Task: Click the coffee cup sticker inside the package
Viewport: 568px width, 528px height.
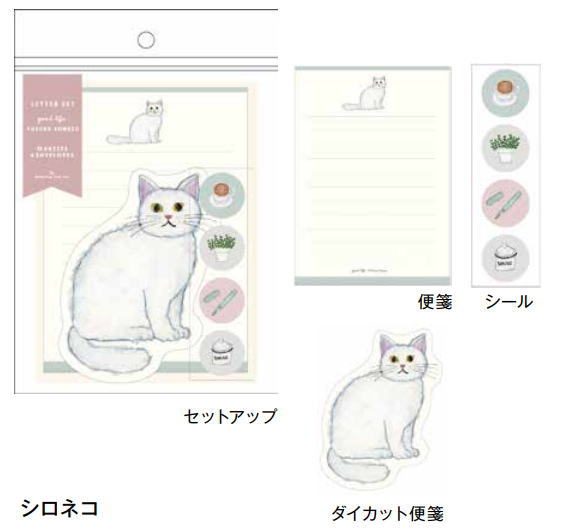Action: [x=222, y=196]
